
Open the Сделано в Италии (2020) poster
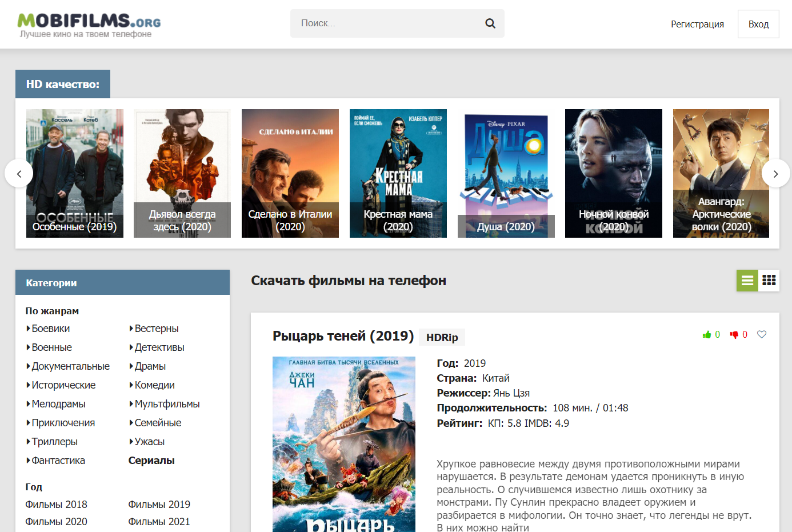coord(290,173)
